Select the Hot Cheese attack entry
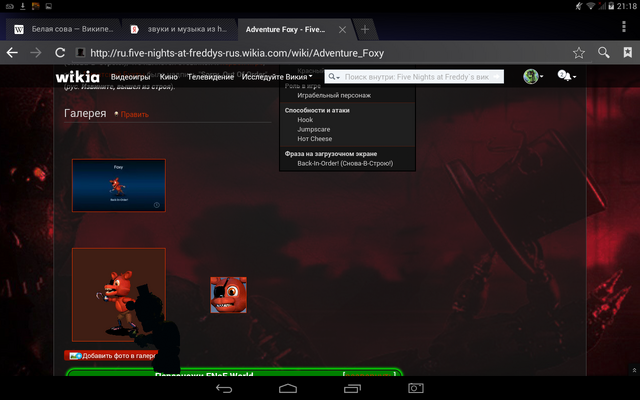Image resolution: width=640 pixels, height=400 pixels. point(314,139)
